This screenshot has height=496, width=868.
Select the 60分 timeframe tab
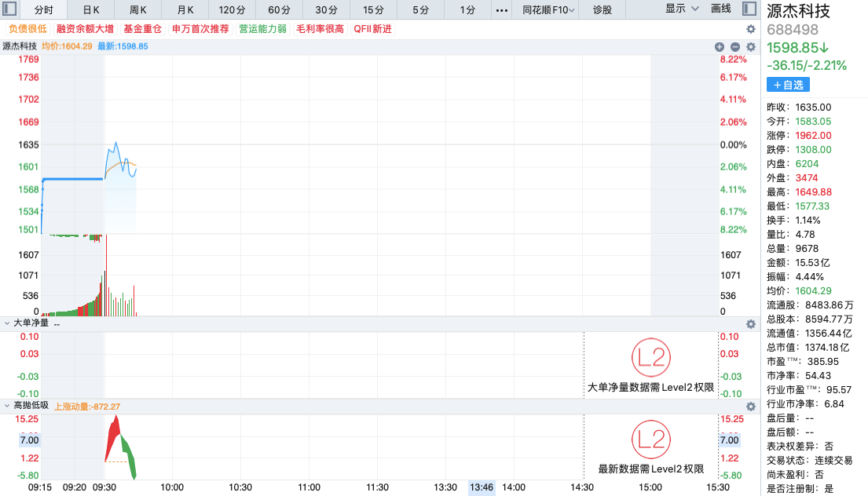(x=279, y=10)
